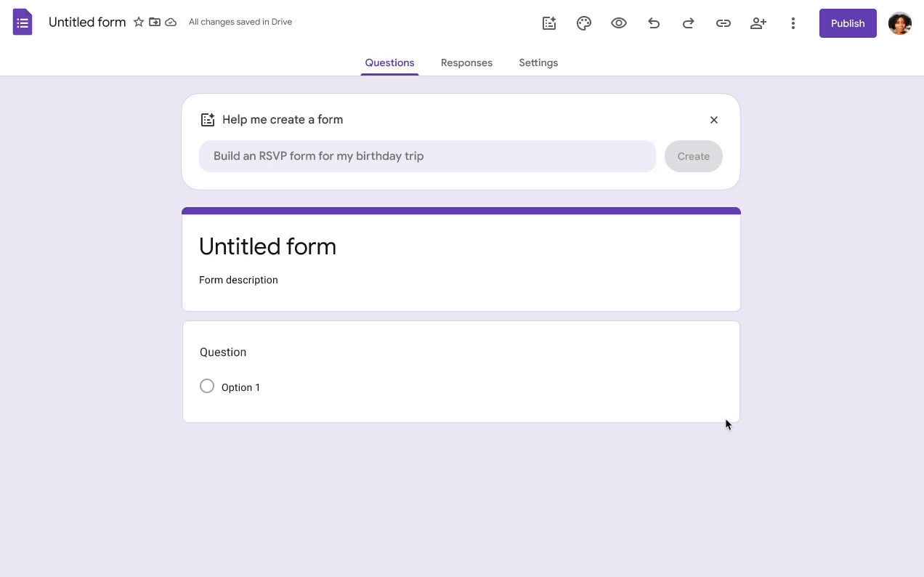Open the three-dot More options menu
The height and width of the screenshot is (577, 924).
[x=793, y=23]
